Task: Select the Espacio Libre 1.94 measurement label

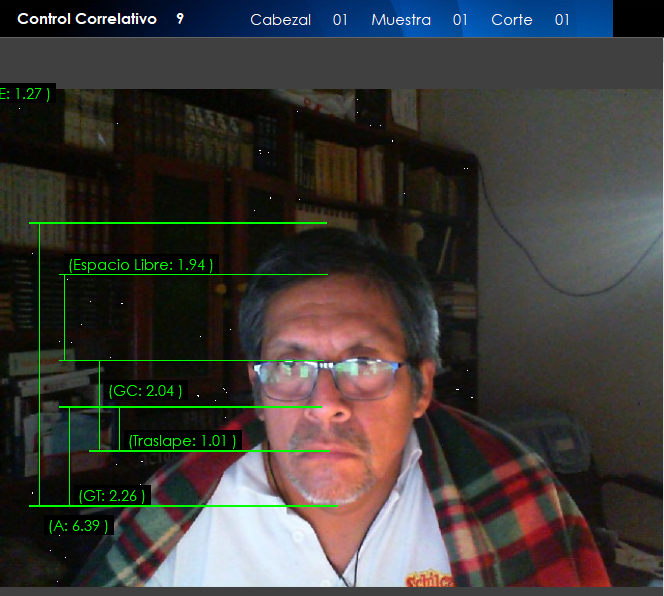Action: (141, 265)
